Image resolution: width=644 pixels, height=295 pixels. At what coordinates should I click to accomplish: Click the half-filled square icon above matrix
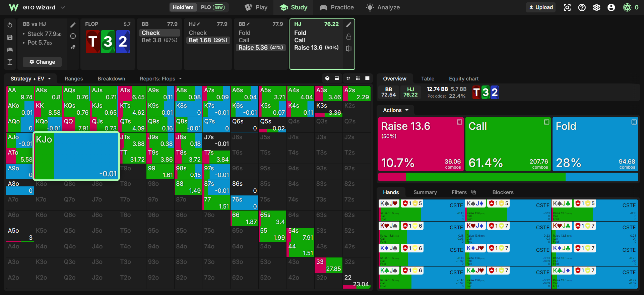pos(337,78)
